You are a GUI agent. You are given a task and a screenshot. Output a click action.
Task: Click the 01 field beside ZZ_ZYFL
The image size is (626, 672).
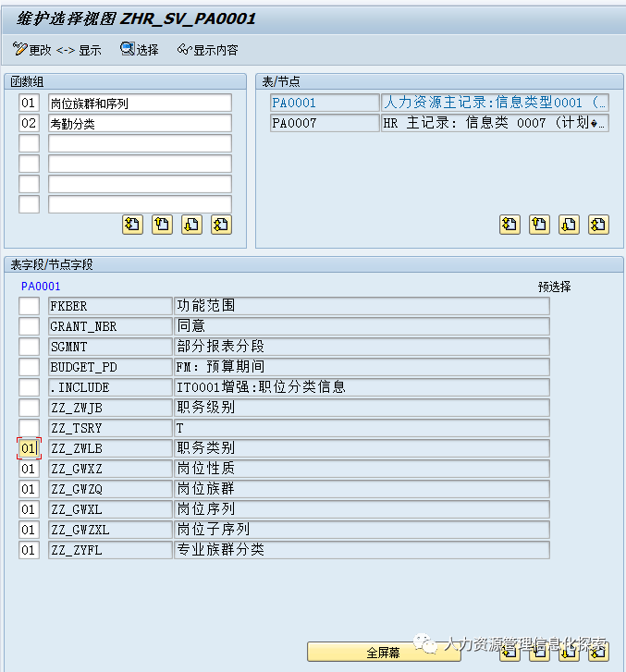(x=30, y=550)
